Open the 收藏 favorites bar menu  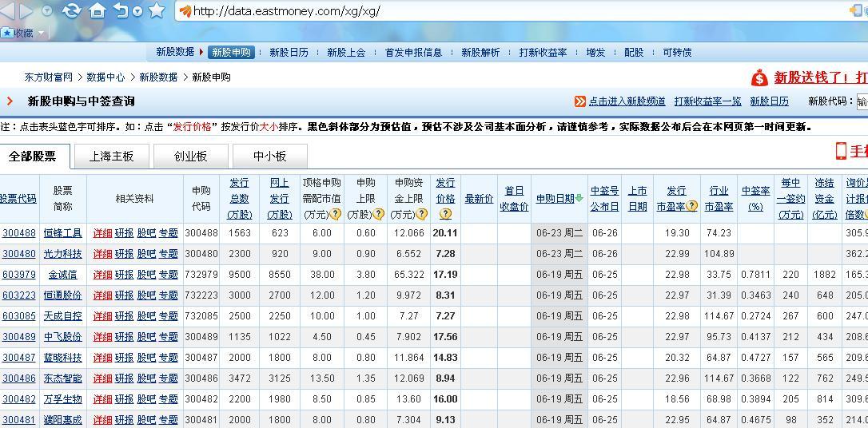click(23, 34)
